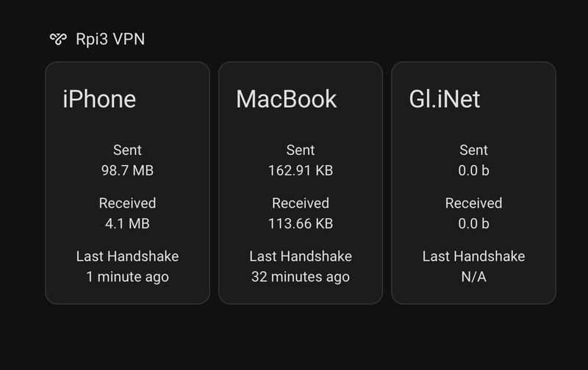The height and width of the screenshot is (370, 588).
Task: Click the Sent label on the MacBook card
Action: (x=301, y=150)
